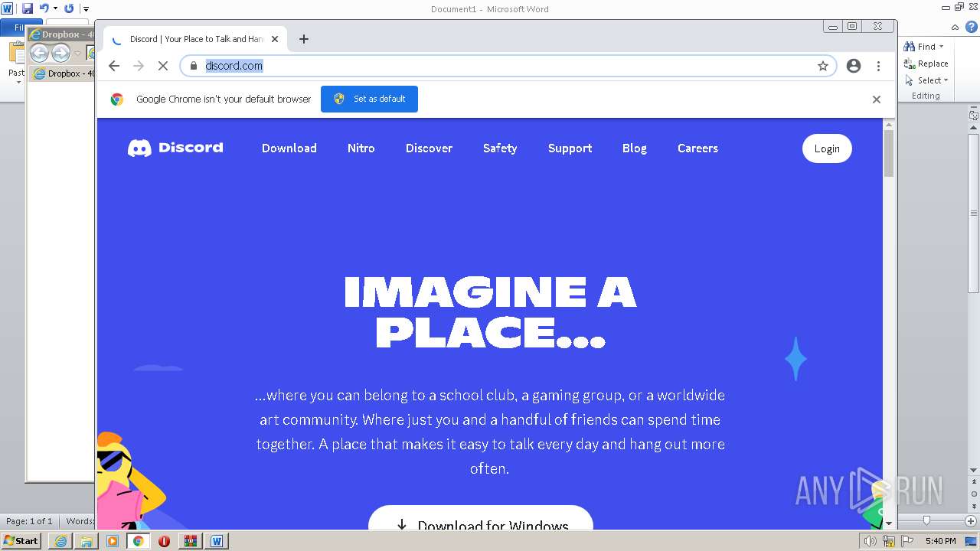
Task: Switch to Chrome from the taskbar
Action: click(x=139, y=541)
